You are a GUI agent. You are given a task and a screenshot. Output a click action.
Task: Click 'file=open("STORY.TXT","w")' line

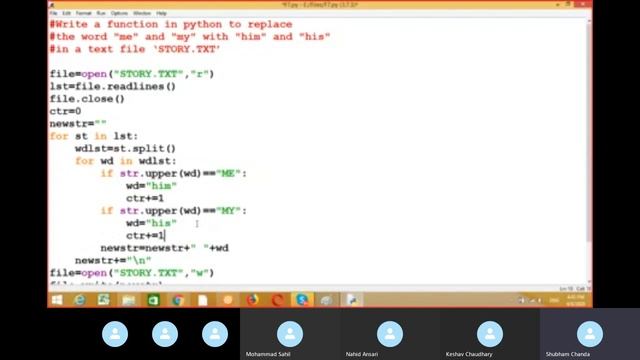(132, 273)
